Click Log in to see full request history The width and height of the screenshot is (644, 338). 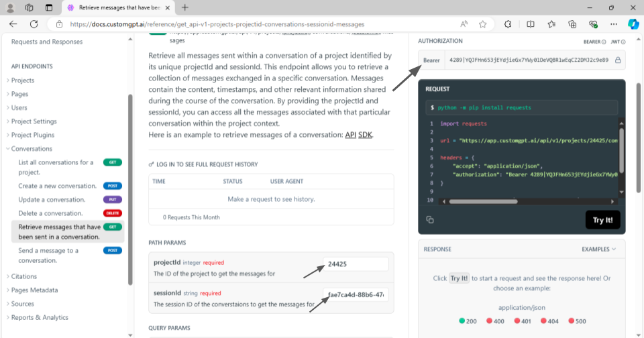pos(203,164)
